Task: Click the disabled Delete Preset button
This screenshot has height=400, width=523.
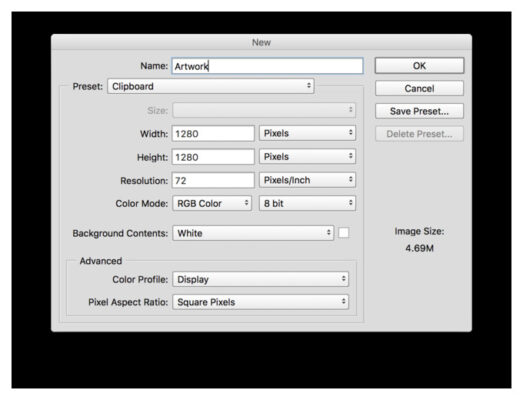Action: (419, 134)
